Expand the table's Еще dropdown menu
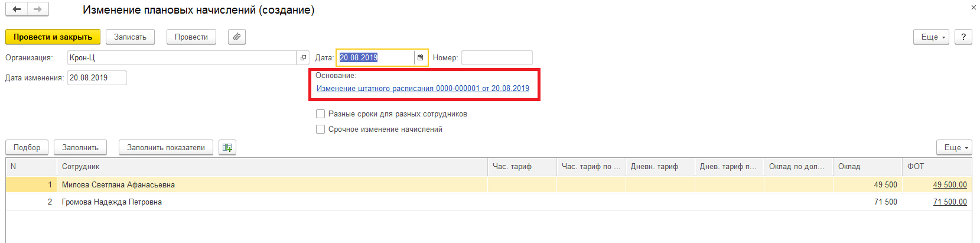 [954, 147]
